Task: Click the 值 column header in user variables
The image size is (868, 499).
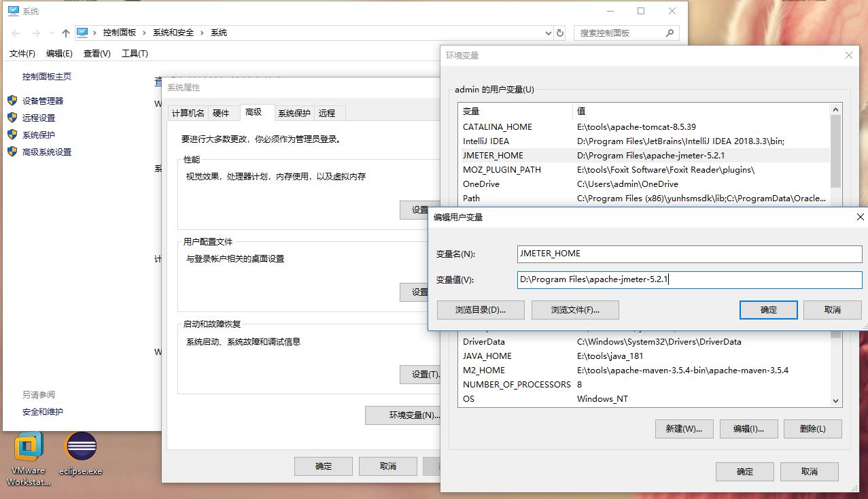Action: coord(701,111)
